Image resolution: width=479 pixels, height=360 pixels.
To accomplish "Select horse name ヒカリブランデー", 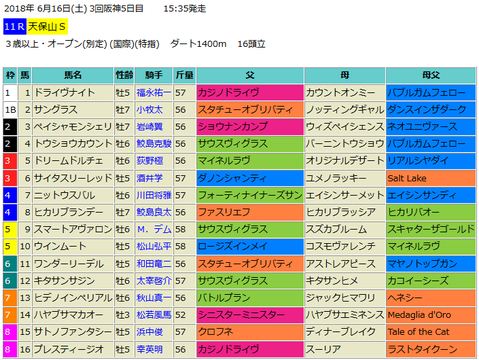I will click(69, 212).
